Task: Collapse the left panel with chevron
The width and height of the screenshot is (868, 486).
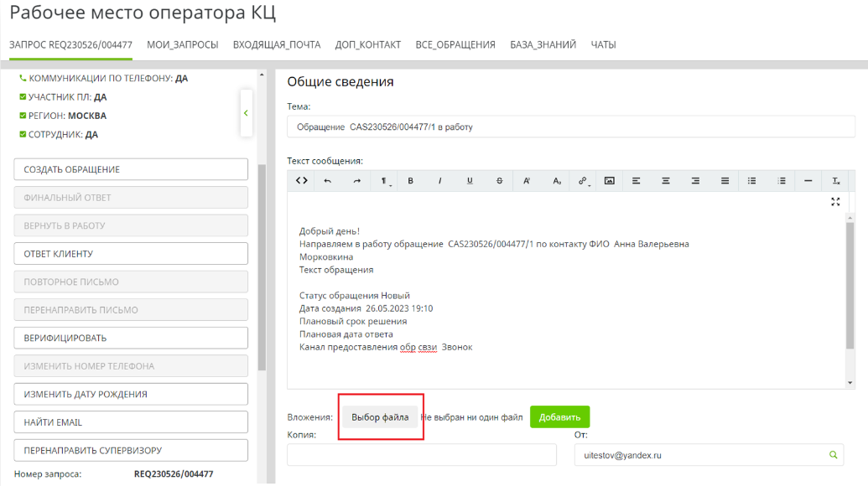Action: coord(246,112)
